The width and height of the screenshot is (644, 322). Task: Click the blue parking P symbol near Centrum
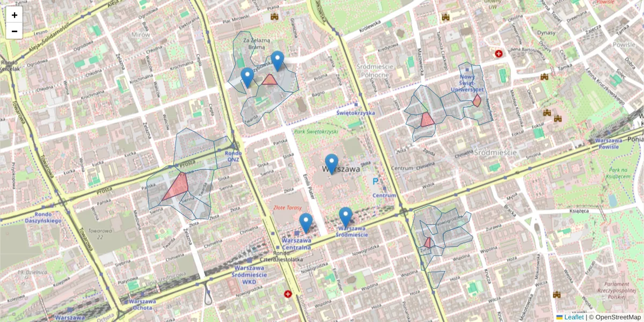pos(376,182)
